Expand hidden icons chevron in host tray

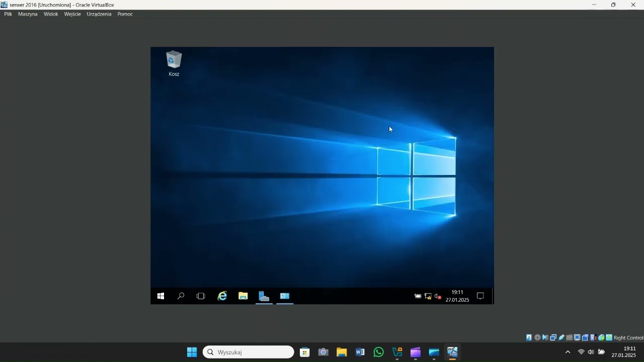568,352
